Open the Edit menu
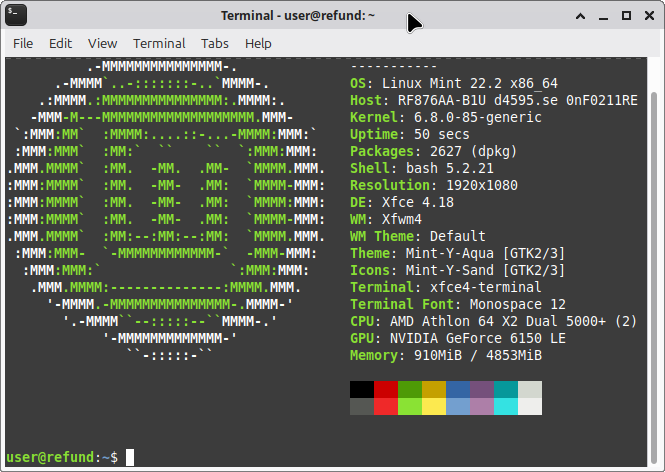 60,43
